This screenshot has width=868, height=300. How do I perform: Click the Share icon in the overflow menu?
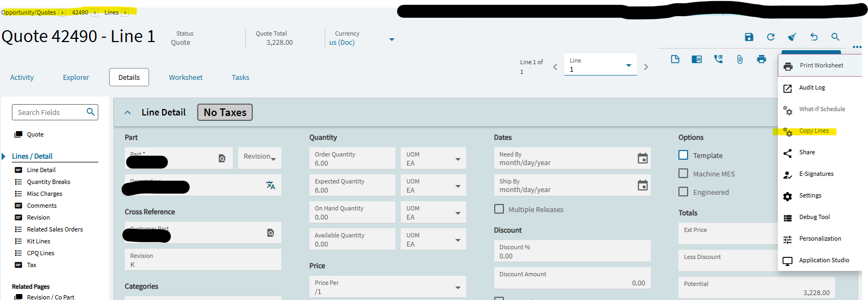[x=788, y=153]
